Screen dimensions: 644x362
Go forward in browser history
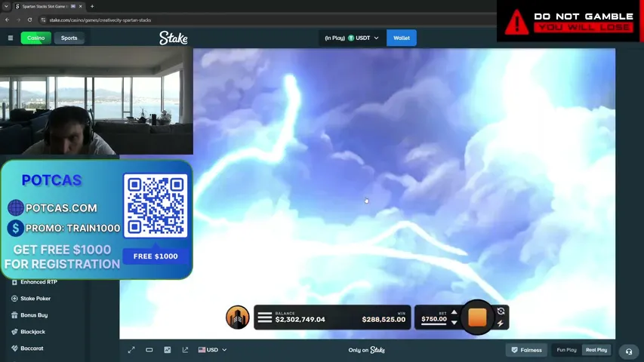click(x=18, y=20)
